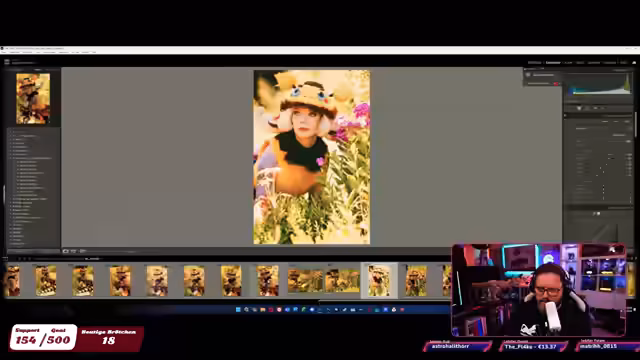
Task: Open the Masking tool in tool strip
Action: tap(603, 108)
